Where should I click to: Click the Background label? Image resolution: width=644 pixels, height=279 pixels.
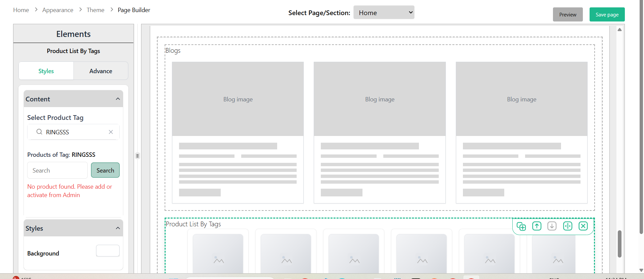point(43,253)
